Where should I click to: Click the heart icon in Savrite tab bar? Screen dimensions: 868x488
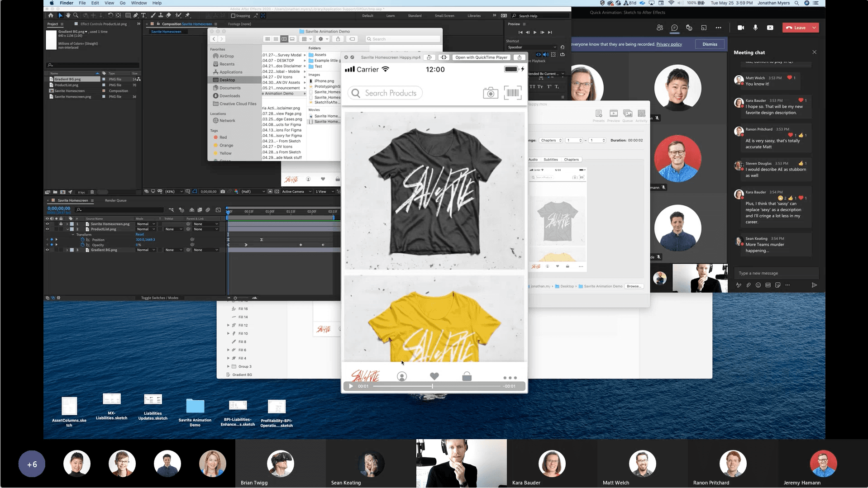pos(434,376)
